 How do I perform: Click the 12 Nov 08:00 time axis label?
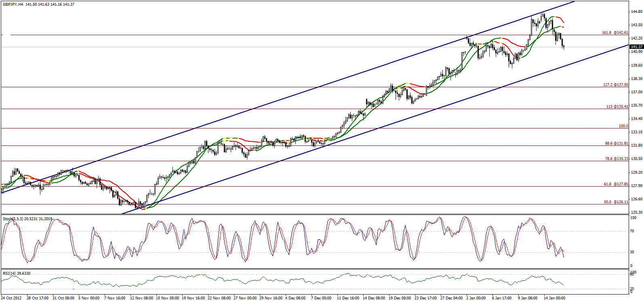(142, 298)
